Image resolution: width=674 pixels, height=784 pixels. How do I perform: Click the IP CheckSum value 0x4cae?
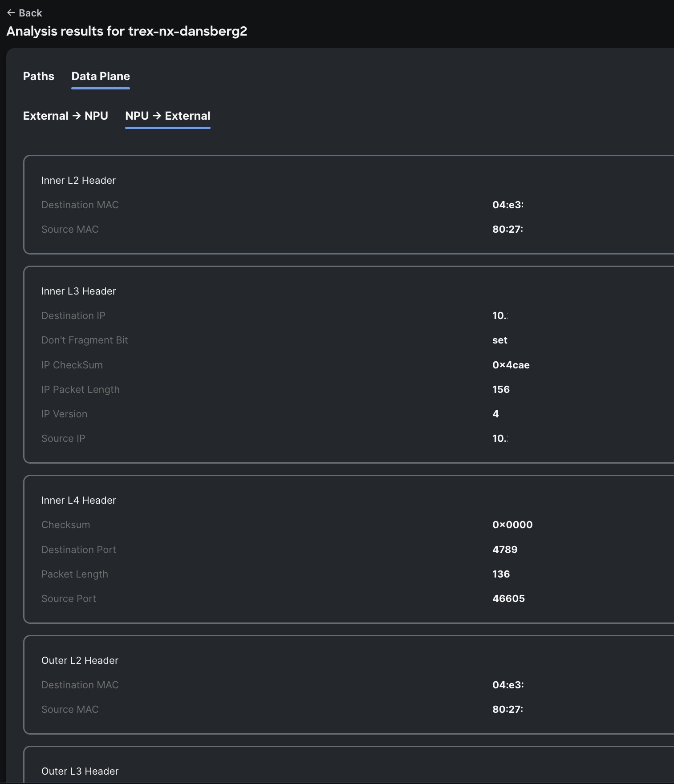tap(511, 365)
